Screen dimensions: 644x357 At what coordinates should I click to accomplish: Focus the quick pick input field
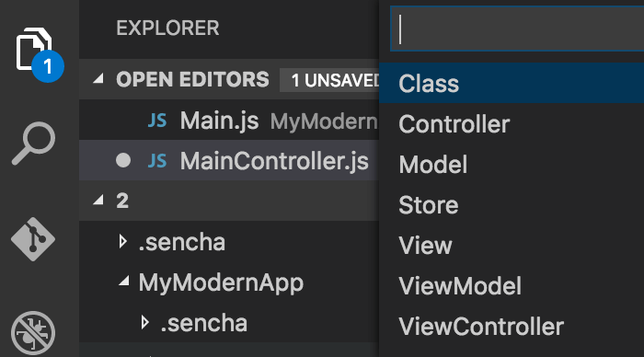click(517, 29)
